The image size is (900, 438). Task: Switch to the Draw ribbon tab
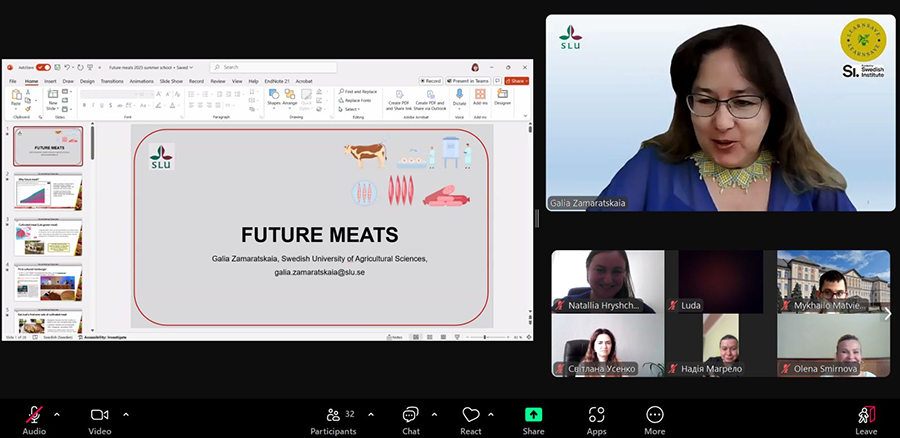pos(68,82)
